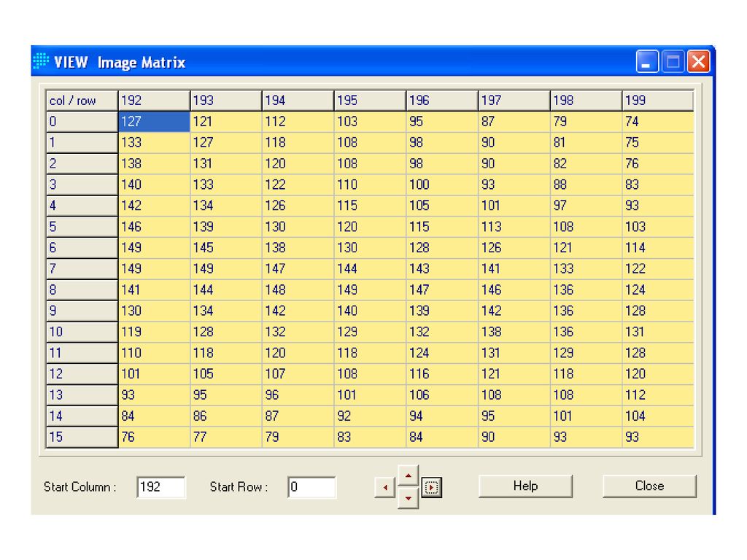Select cell 104 in row 14, column 199

658,416
